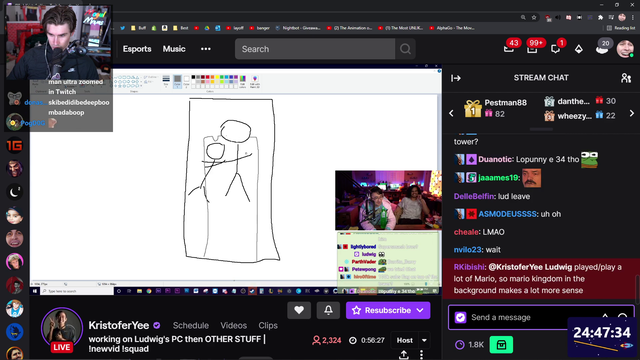Expand Host button dropdown arrow

424,340
